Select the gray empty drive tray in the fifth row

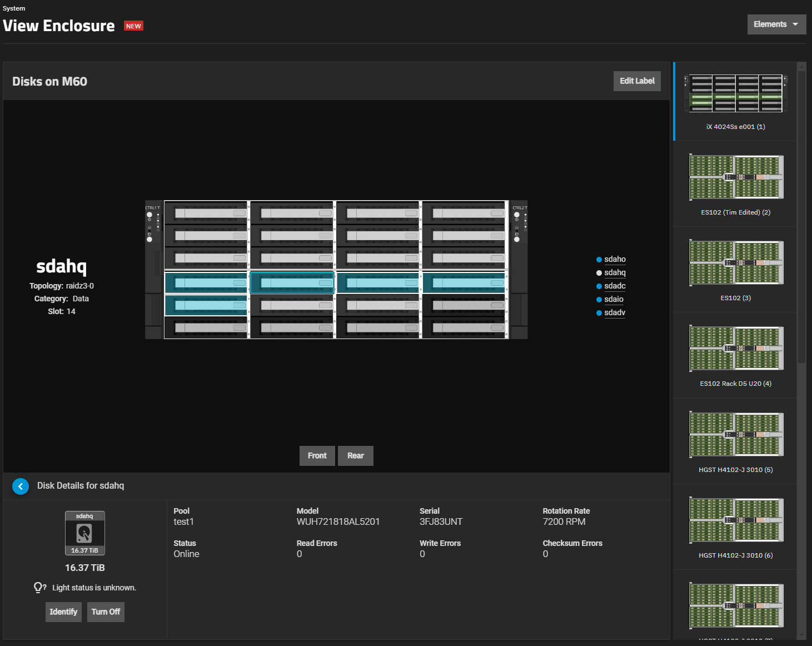click(464, 305)
